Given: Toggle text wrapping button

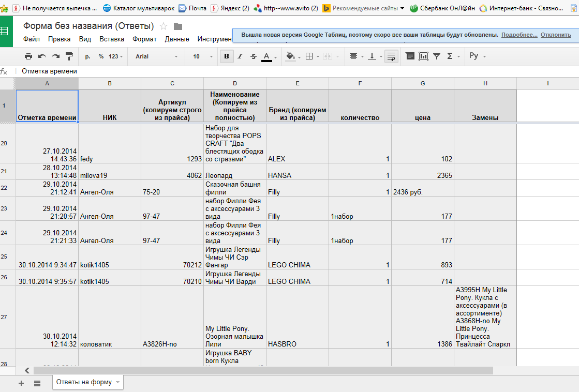Looking at the screenshot, I should tap(391, 56).
